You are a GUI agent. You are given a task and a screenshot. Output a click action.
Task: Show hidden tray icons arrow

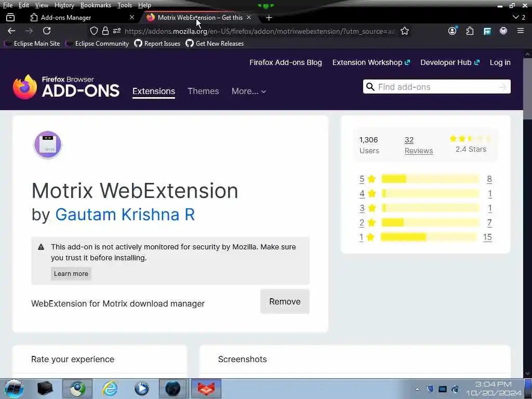tap(417, 389)
